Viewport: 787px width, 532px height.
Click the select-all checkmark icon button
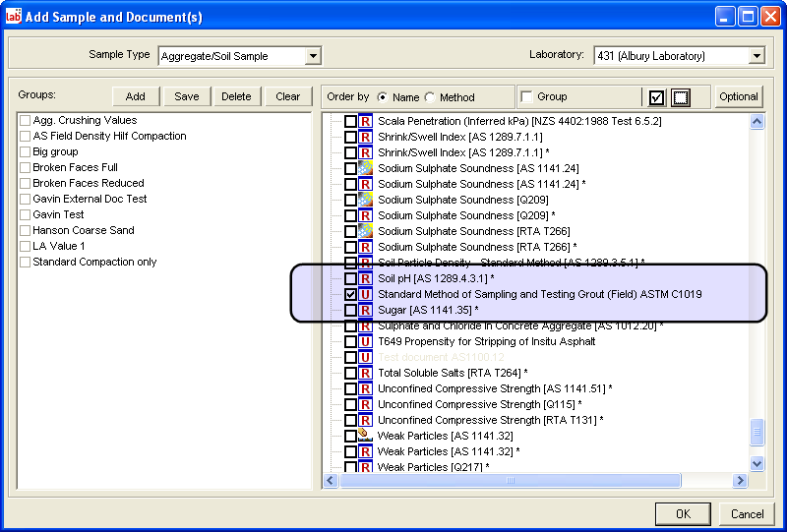(657, 96)
